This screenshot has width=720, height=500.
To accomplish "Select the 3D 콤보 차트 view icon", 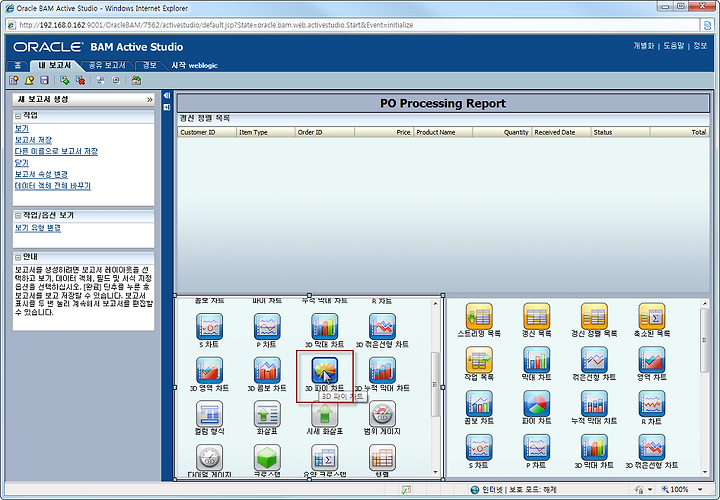I will [x=267, y=371].
